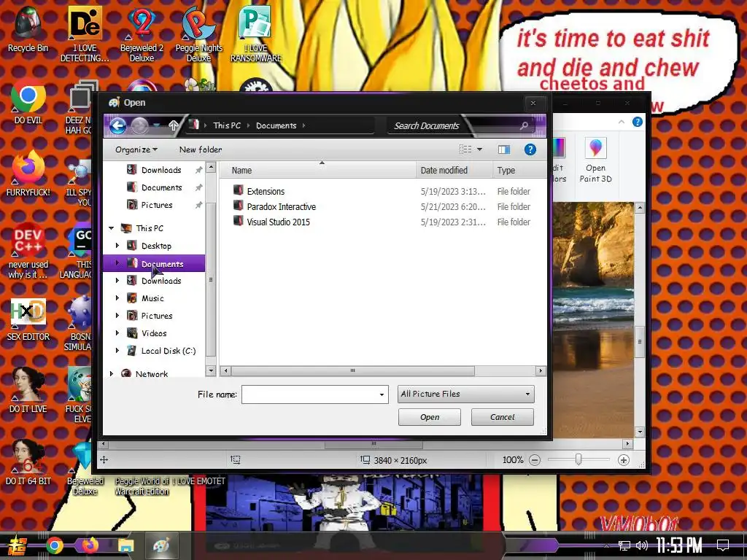Open the File name history dropdown

coord(382,394)
